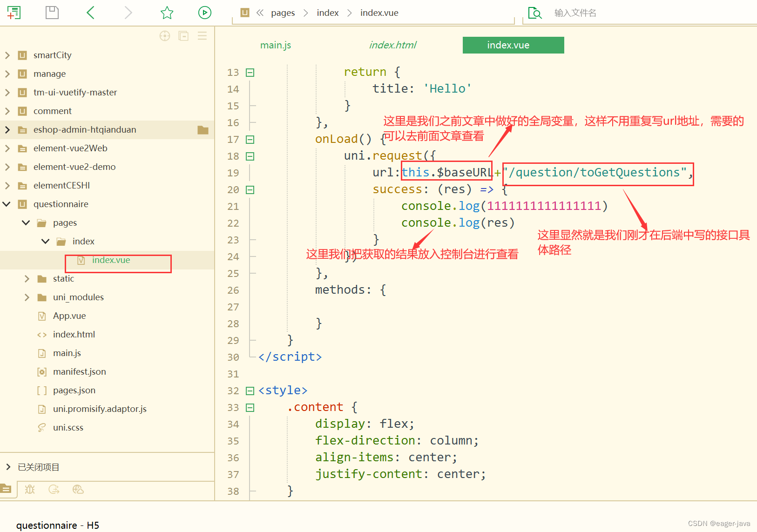
Task: Expand the smartCity project
Action: point(7,55)
